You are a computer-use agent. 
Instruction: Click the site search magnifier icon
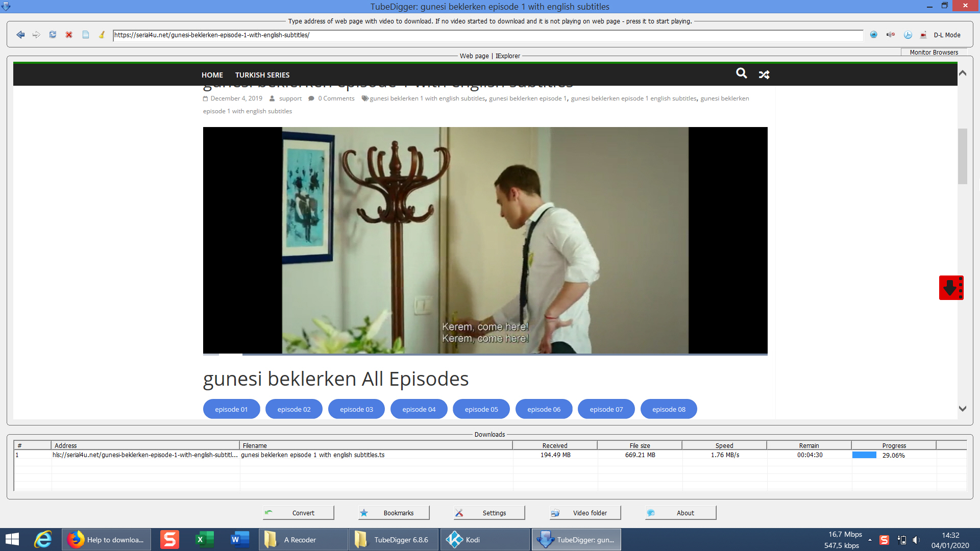tap(741, 73)
